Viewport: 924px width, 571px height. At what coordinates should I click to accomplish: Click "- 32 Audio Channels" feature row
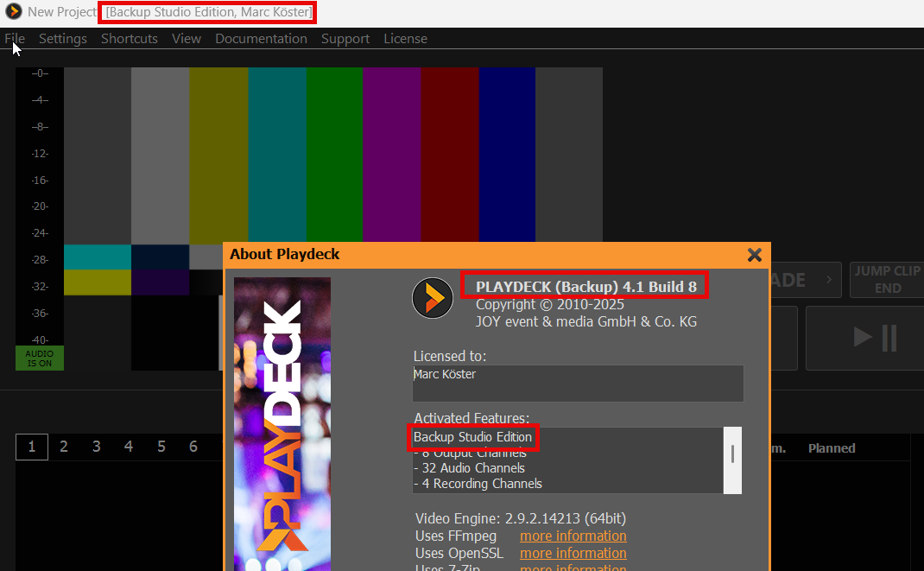click(x=469, y=468)
